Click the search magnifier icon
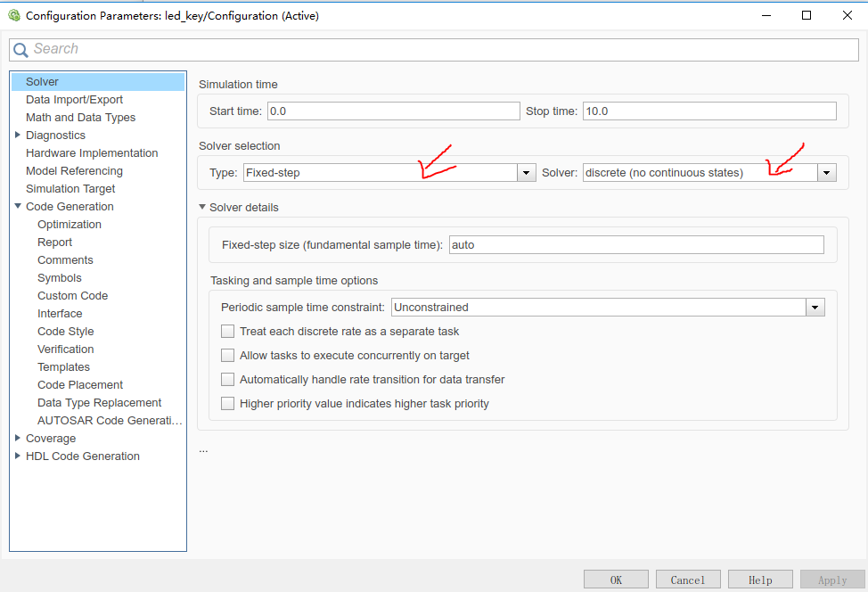This screenshot has height=592, width=868. (x=20, y=50)
